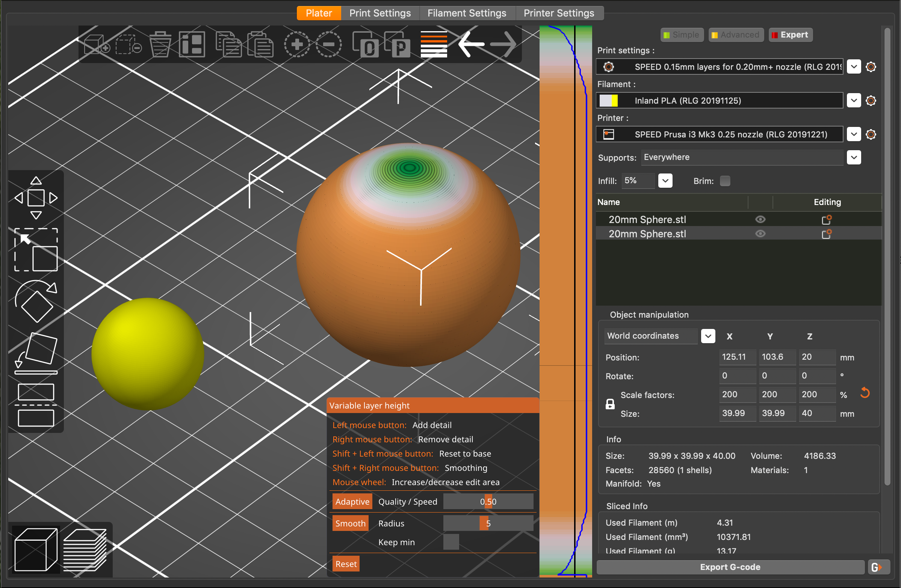Hide the first 20mm Sphere.stl object via its eye icon
Image resolution: width=901 pixels, height=588 pixels.
[x=760, y=219]
